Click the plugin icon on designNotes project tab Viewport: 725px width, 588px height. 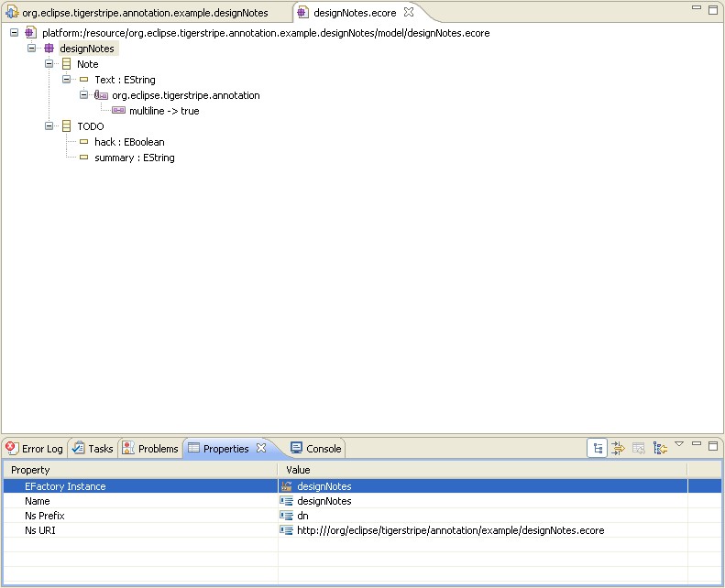12,12
